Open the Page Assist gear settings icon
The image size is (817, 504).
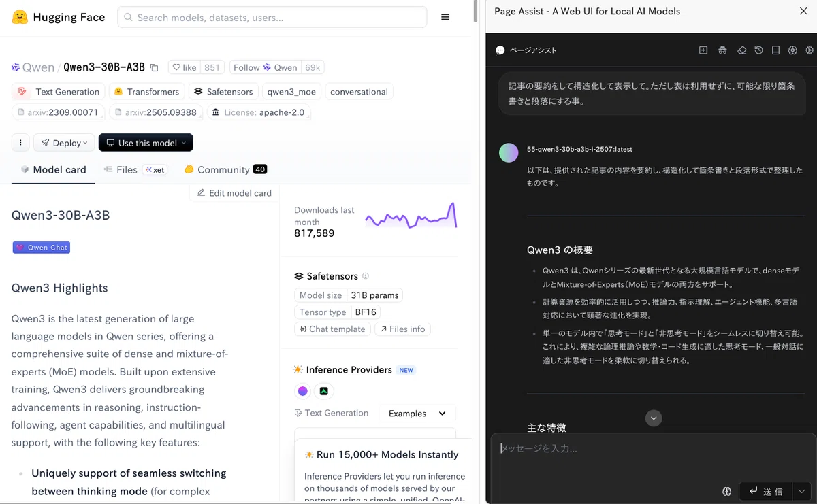coord(809,50)
